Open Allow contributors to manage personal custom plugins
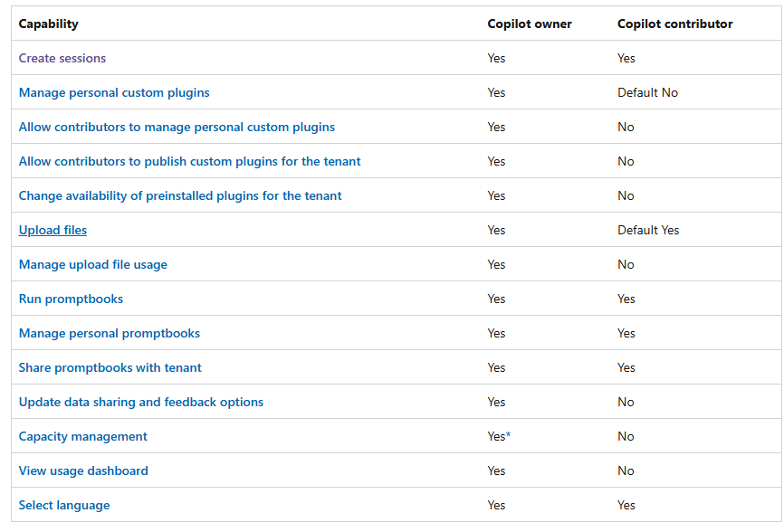Screen dimensions: 784x532 click(177, 127)
